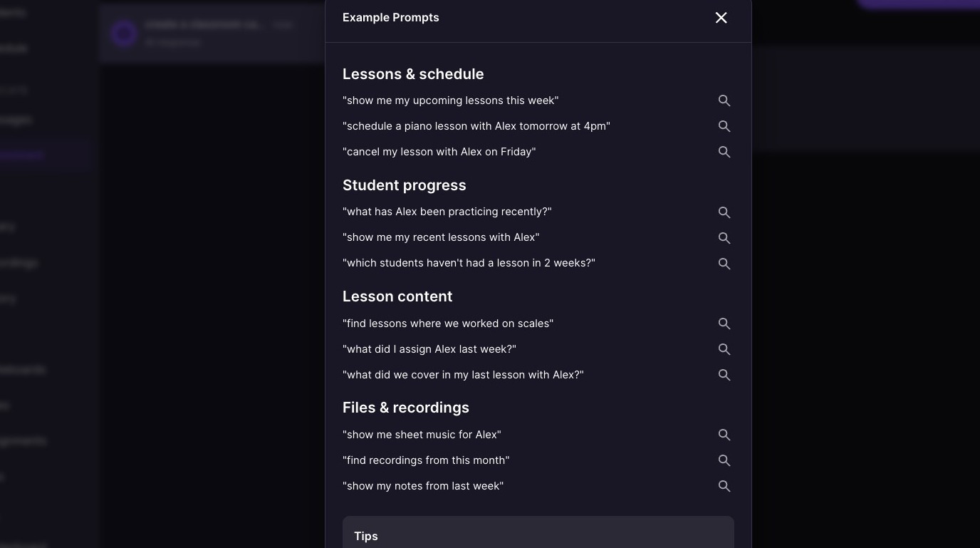Click search icon beside "what did I assign Alex"
Viewport: 980px width, 548px height.
724,349
